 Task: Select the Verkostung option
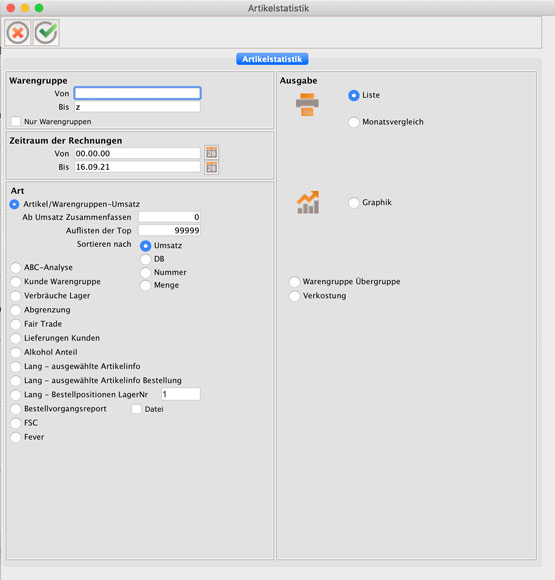pyautogui.click(x=295, y=296)
